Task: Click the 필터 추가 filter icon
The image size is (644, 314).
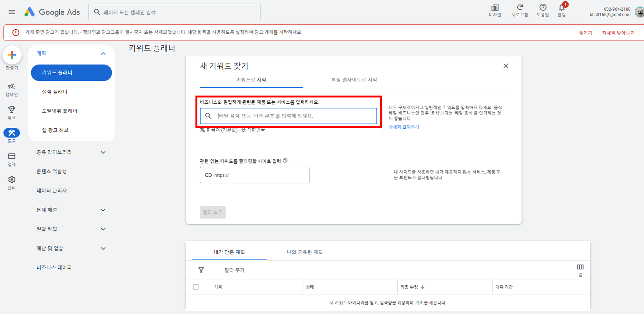Action: click(201, 270)
